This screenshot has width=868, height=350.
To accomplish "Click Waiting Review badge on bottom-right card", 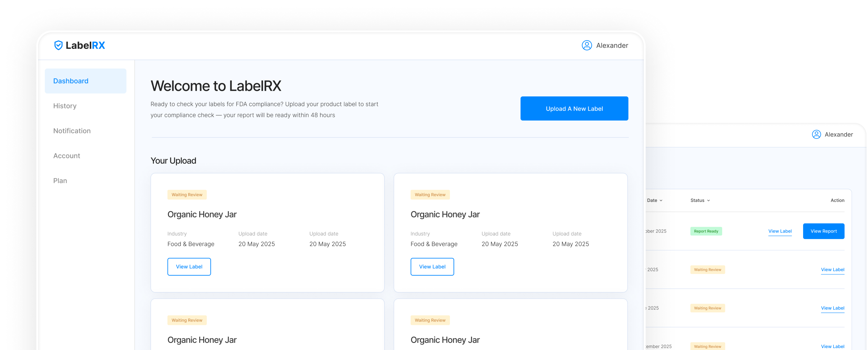I will 430,320.
